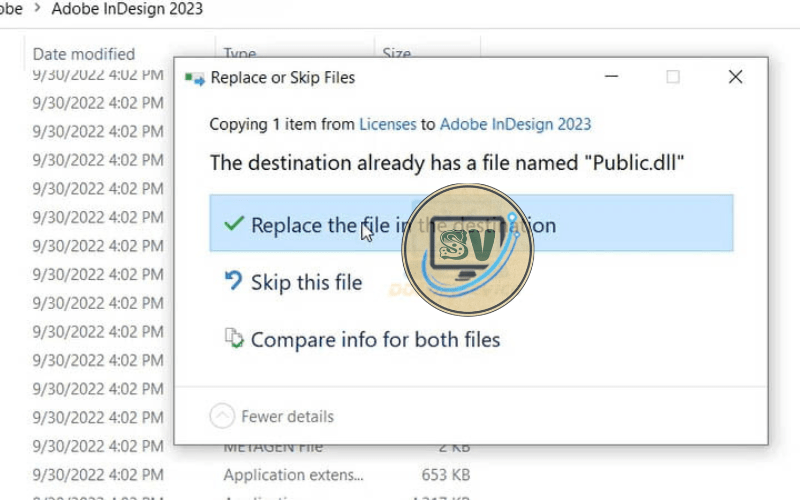Screen dimensions: 800x500
Task: Sort files by Type column header
Action: [x=240, y=54]
